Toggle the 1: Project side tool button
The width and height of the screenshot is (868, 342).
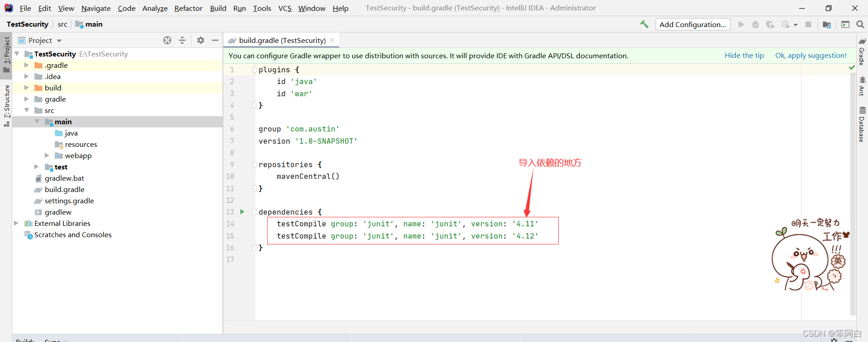6,54
